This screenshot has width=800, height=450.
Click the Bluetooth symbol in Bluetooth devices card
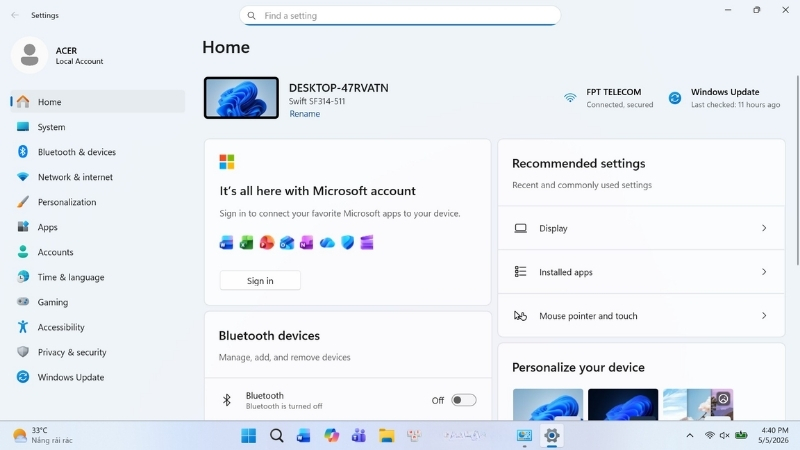pos(227,400)
